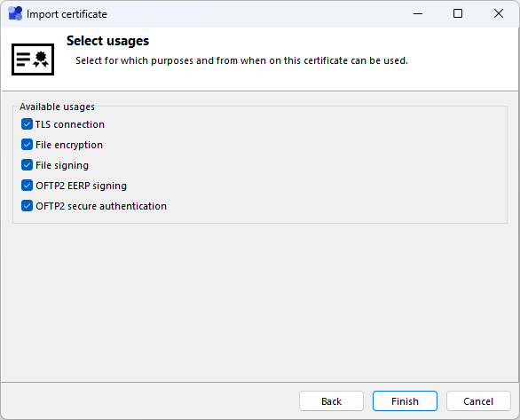Click the 'Import certificate' window title text
This screenshot has width=520, height=420.
pos(67,14)
